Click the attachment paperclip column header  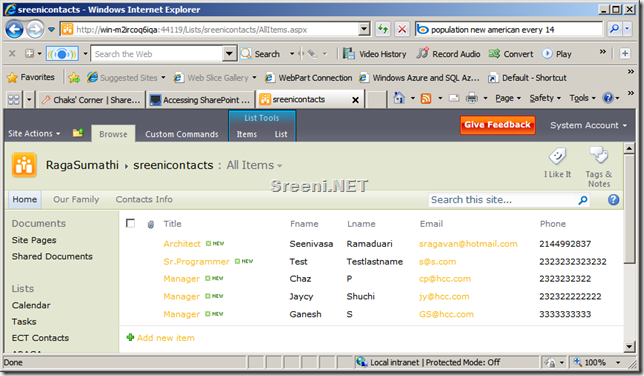[151, 224]
